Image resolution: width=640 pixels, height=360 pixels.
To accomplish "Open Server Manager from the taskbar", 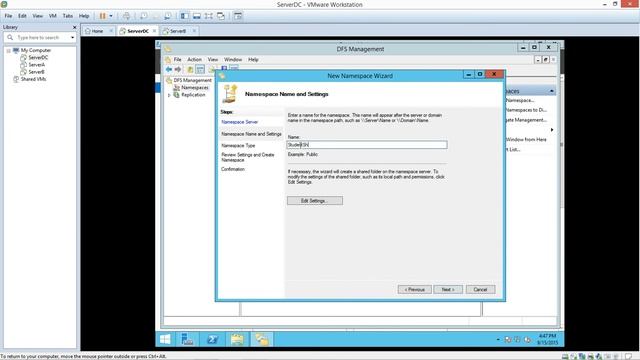I will tap(187, 340).
